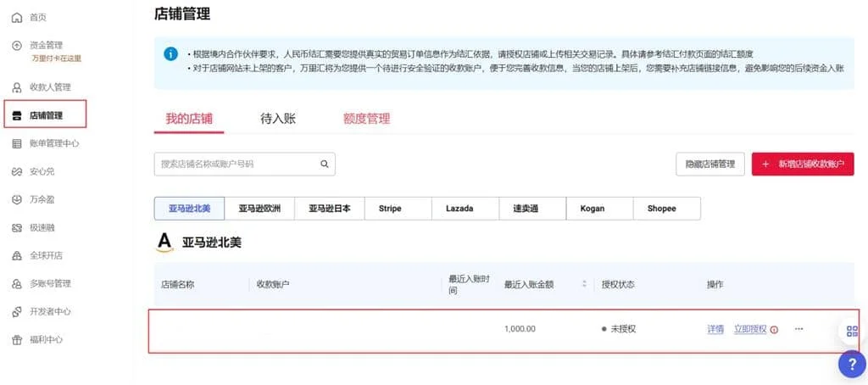Click the 全球开店 sidebar icon

(x=17, y=256)
